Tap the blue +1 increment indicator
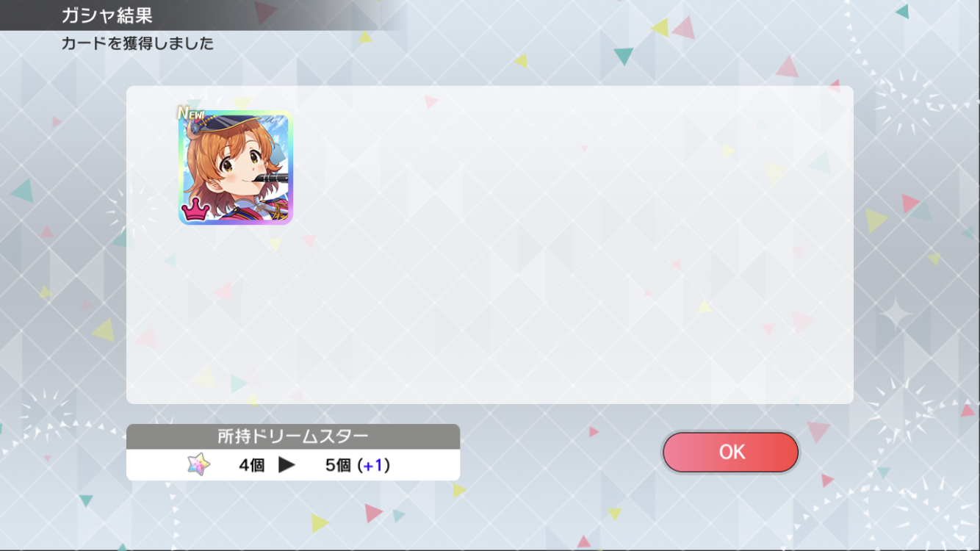Image resolution: width=980 pixels, height=551 pixels. 376,465
